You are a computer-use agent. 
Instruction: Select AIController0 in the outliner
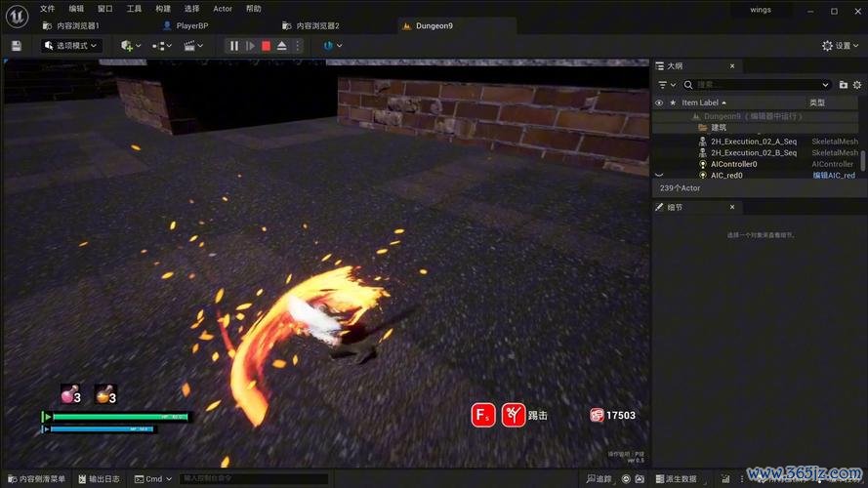click(733, 164)
